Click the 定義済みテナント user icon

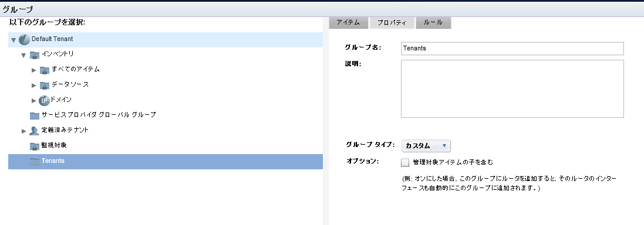click(x=35, y=131)
